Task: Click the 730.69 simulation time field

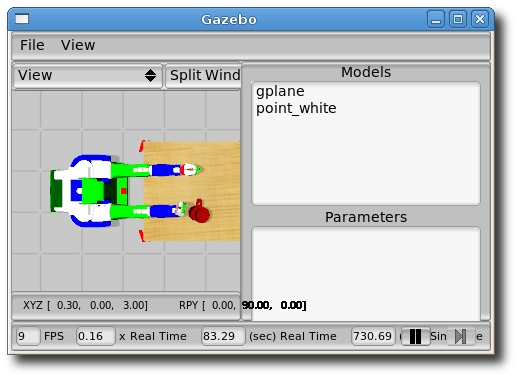Action: click(373, 336)
